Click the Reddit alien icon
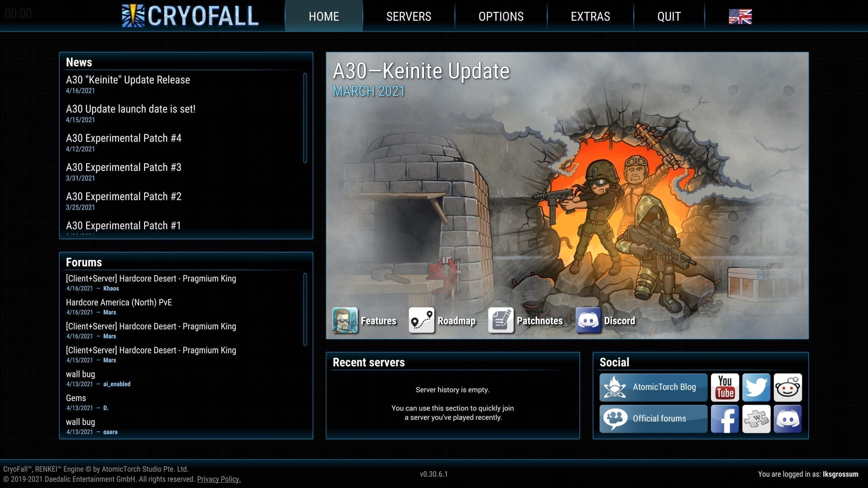This screenshot has width=868, height=488. click(788, 387)
